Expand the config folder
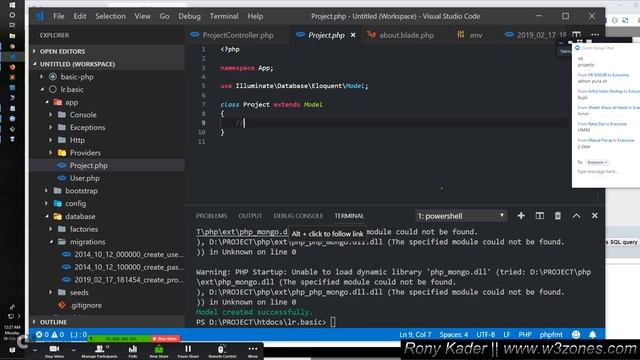Image resolution: width=640 pixels, height=360 pixels. coord(76,204)
